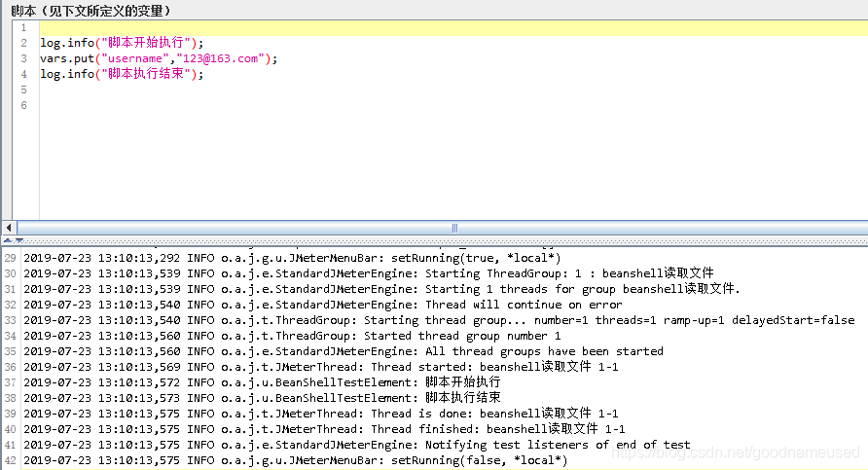868x470 pixels.
Task: Click the horizontal scrollbar left arrow
Action: tap(9, 228)
